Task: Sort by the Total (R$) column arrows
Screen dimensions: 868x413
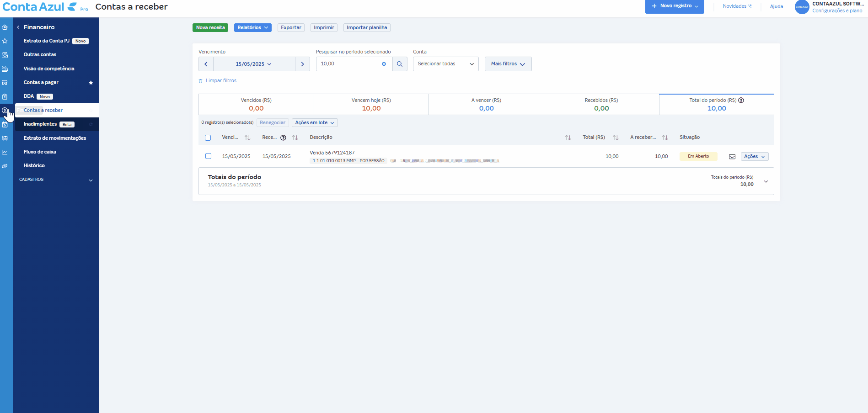Action: [616, 138]
